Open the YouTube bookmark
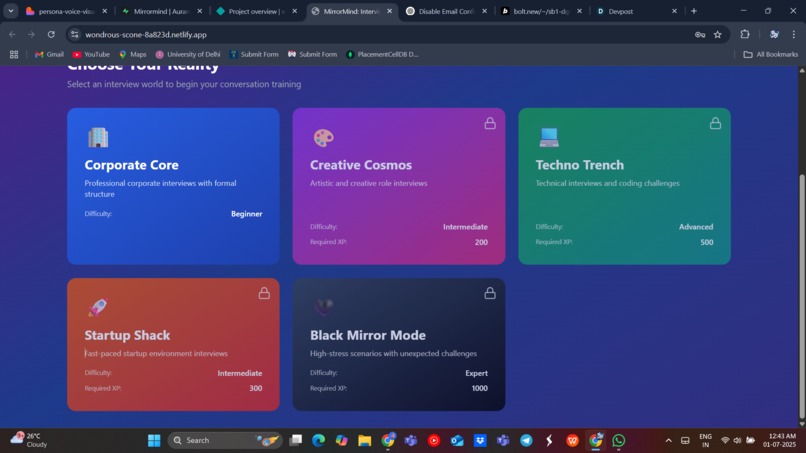 tap(91, 54)
